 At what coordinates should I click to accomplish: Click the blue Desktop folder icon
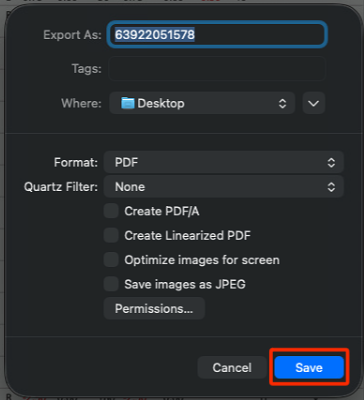[x=128, y=103]
